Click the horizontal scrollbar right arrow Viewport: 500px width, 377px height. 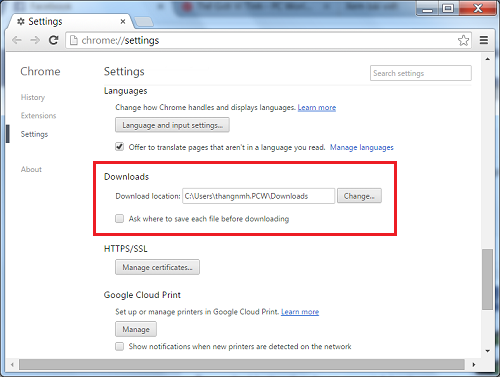pos(474,365)
